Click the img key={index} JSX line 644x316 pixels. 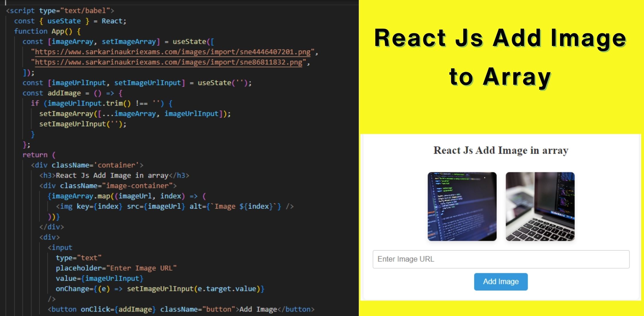coord(175,207)
